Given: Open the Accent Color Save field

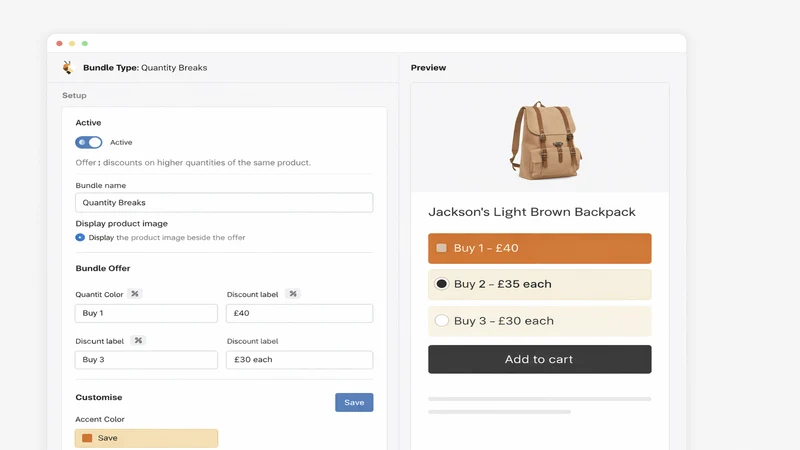Looking at the screenshot, I should coord(146,438).
